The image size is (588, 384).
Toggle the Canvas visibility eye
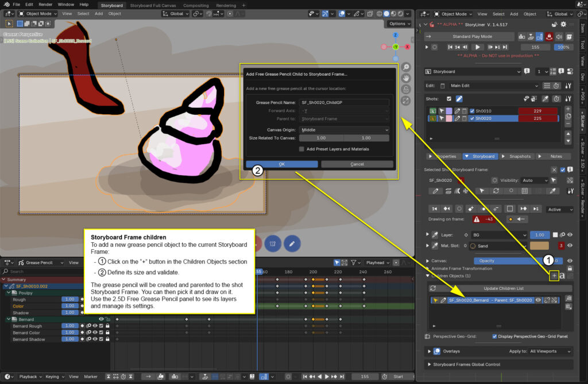(x=570, y=261)
